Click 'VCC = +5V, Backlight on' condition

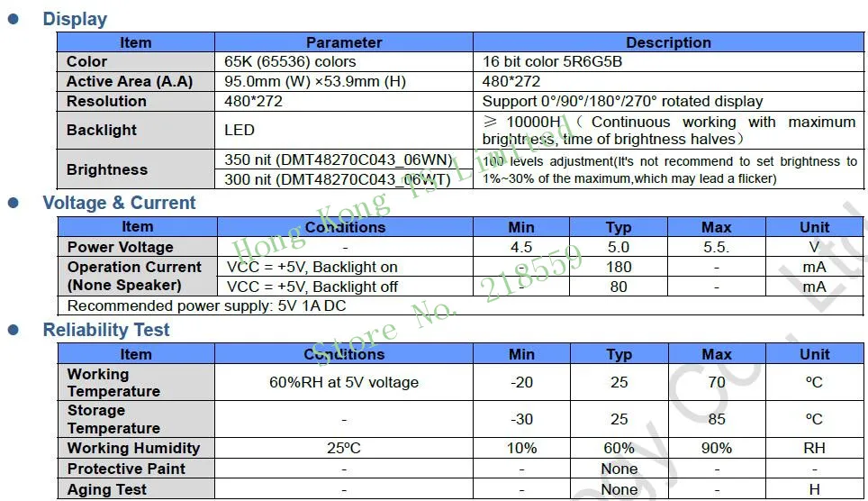point(312,267)
